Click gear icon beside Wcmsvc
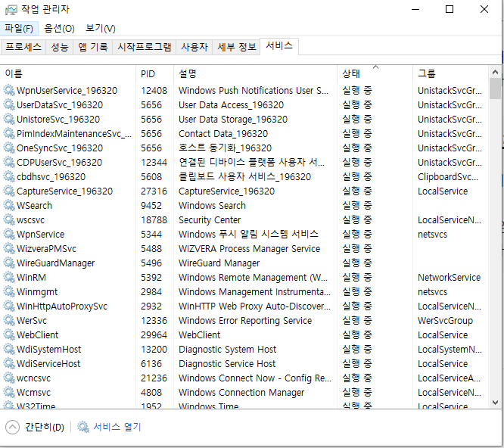 pos(9,393)
